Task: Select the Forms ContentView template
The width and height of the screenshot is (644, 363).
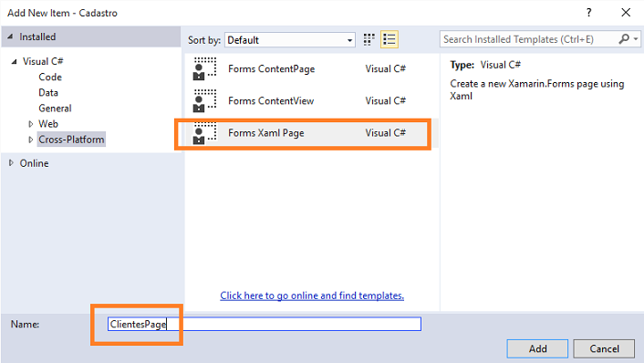Action: point(311,100)
